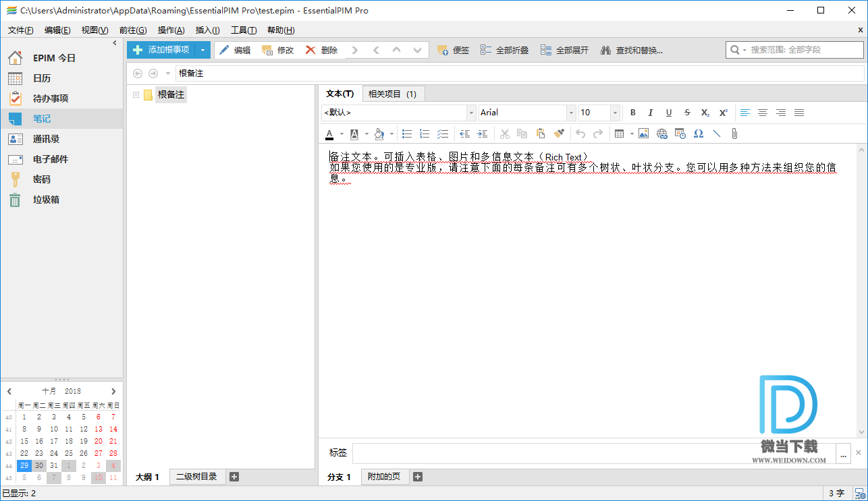
Task: Open the font size dropdown
Action: (615, 113)
